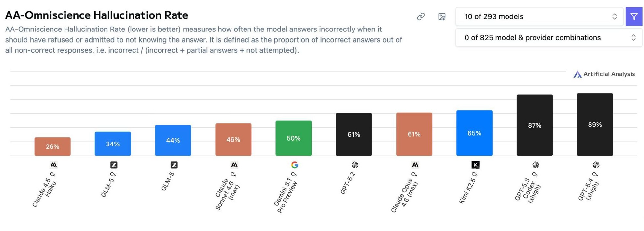Click the Z.ai logo under the 34% bar
The width and height of the screenshot is (644, 231).
click(x=114, y=165)
